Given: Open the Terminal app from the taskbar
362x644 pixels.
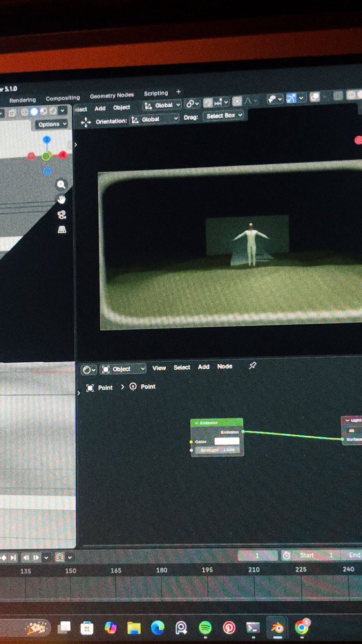Looking at the screenshot, I should click(253, 627).
